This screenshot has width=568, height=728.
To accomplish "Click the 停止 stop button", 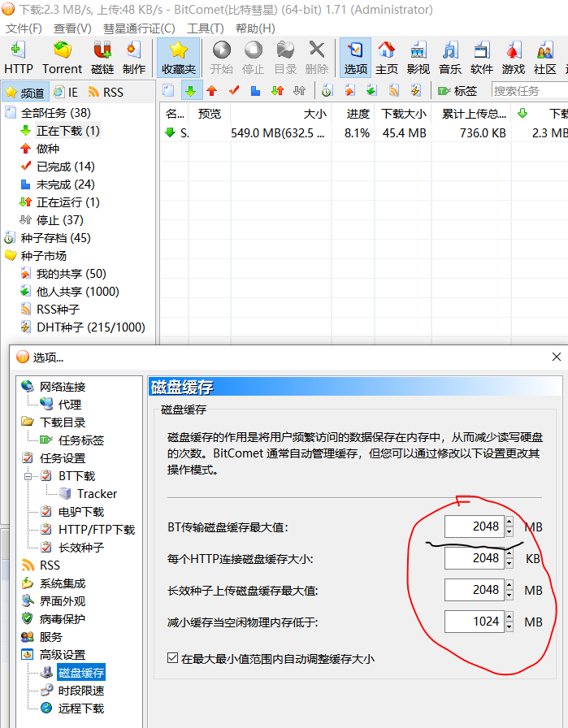I will click(253, 58).
